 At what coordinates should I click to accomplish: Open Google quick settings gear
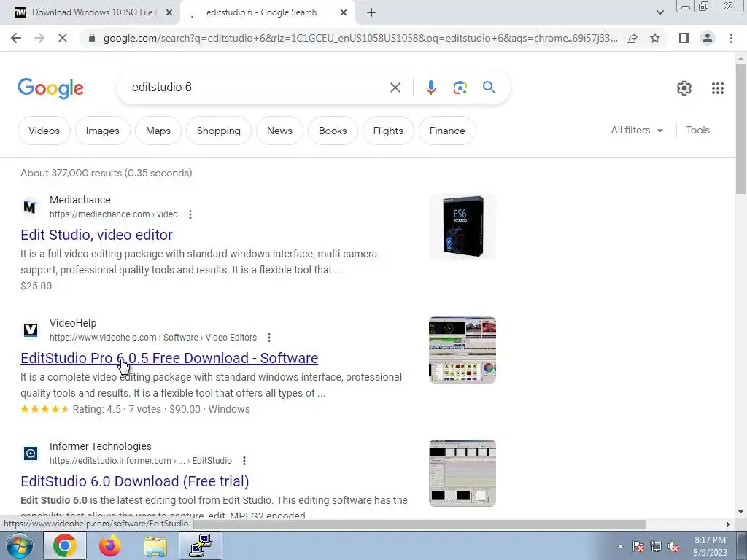click(684, 88)
